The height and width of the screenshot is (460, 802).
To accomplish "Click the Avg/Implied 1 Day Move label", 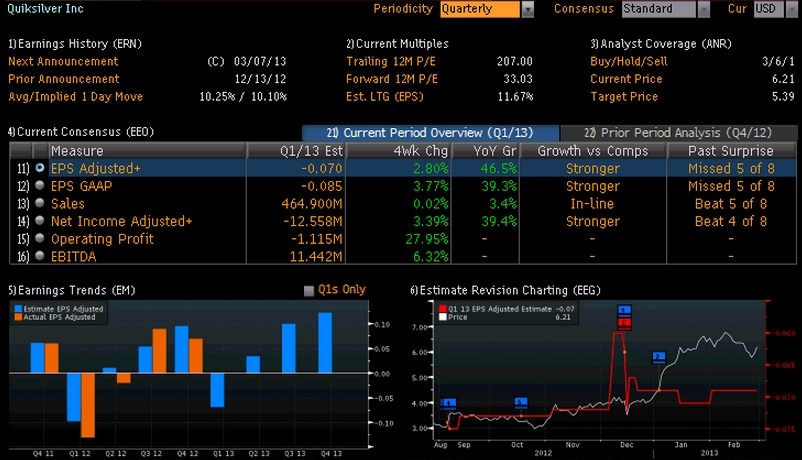I will coord(75,97).
